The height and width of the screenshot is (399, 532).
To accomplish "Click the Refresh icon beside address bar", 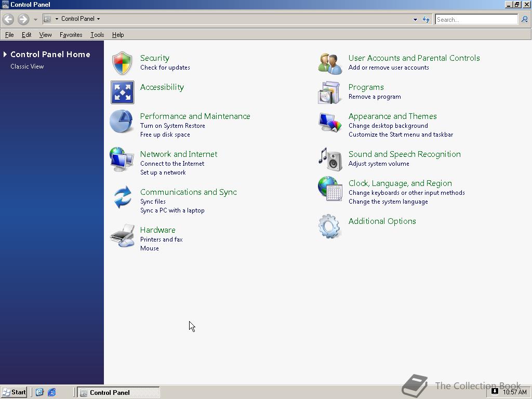I will [x=426, y=19].
